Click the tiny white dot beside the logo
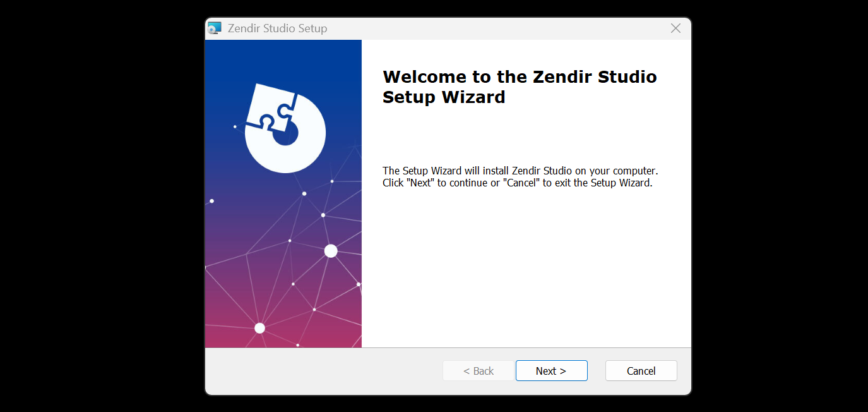 pos(235,126)
